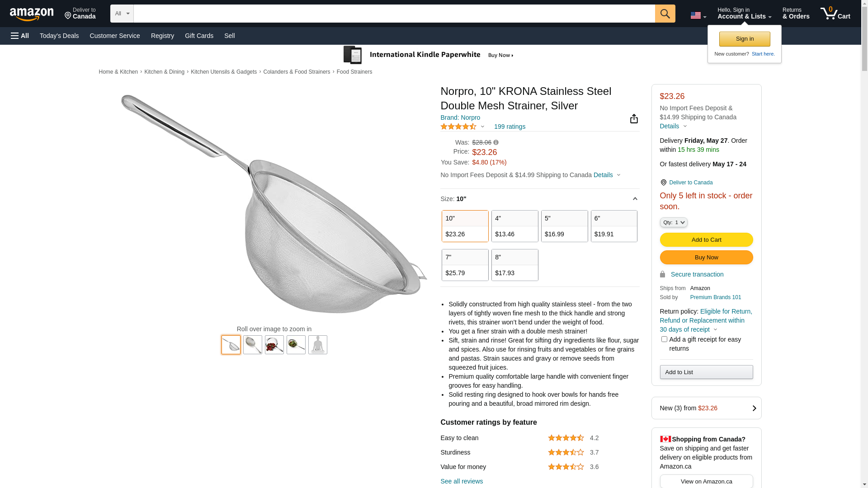Click the star rating icons under brand
This screenshot has width=868, height=488.
coord(458,127)
